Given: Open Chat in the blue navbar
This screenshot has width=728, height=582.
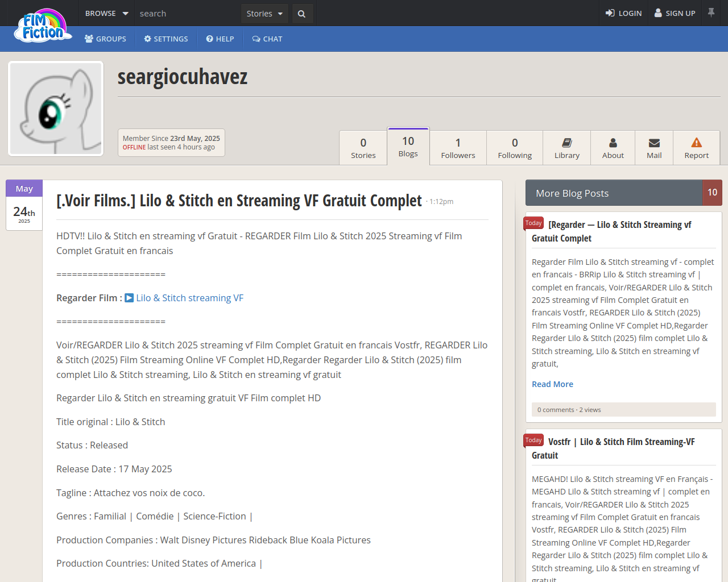Looking at the screenshot, I should 267,39.
